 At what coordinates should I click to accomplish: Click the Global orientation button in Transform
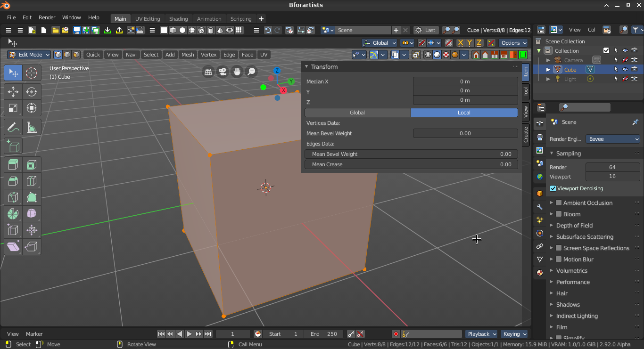[x=357, y=113]
